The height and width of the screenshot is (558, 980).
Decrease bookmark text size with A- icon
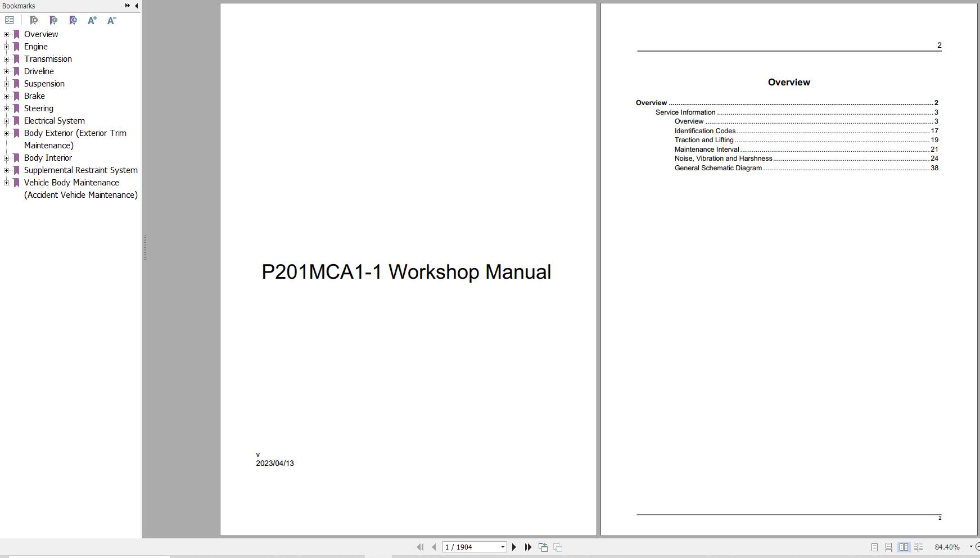pos(111,20)
